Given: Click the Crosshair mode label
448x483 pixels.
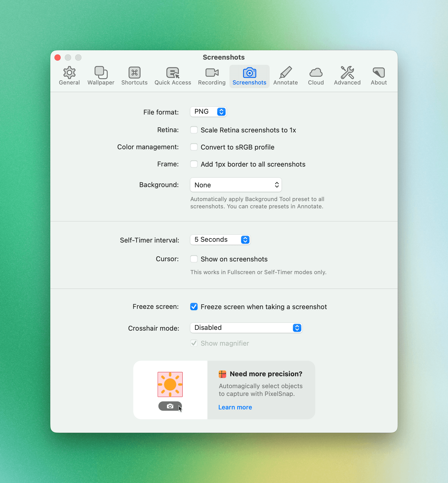Looking at the screenshot, I should coord(153,328).
